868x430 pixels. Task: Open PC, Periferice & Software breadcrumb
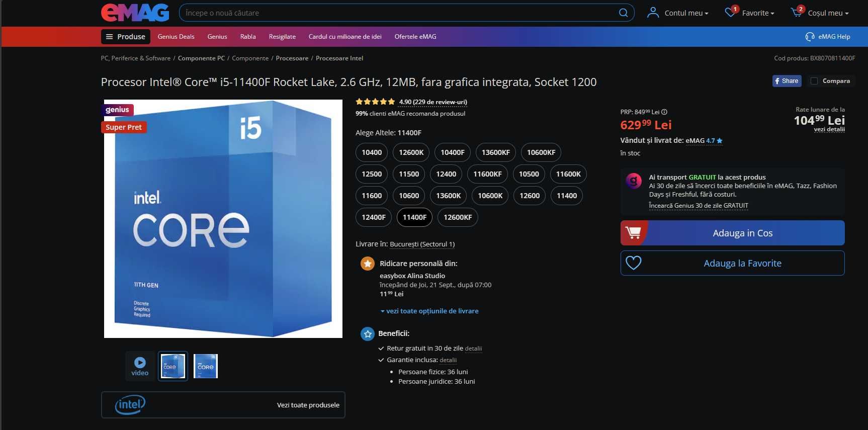[136, 58]
